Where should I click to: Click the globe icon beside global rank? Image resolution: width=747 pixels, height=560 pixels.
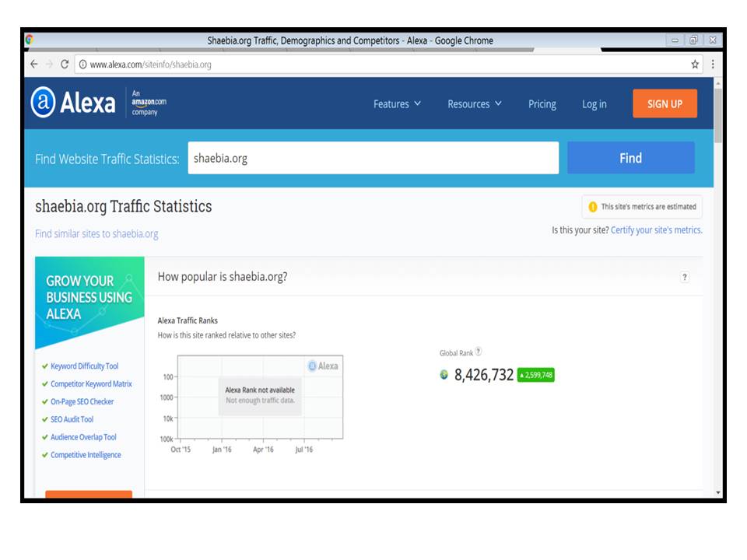[444, 375]
